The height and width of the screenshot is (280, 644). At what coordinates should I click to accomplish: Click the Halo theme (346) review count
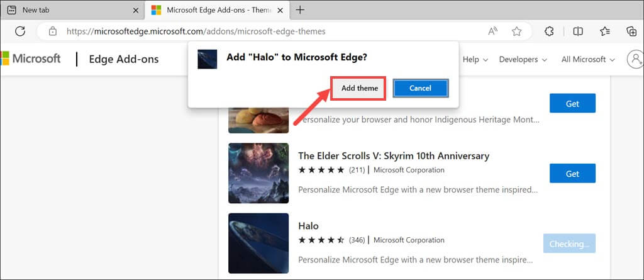[x=357, y=240]
